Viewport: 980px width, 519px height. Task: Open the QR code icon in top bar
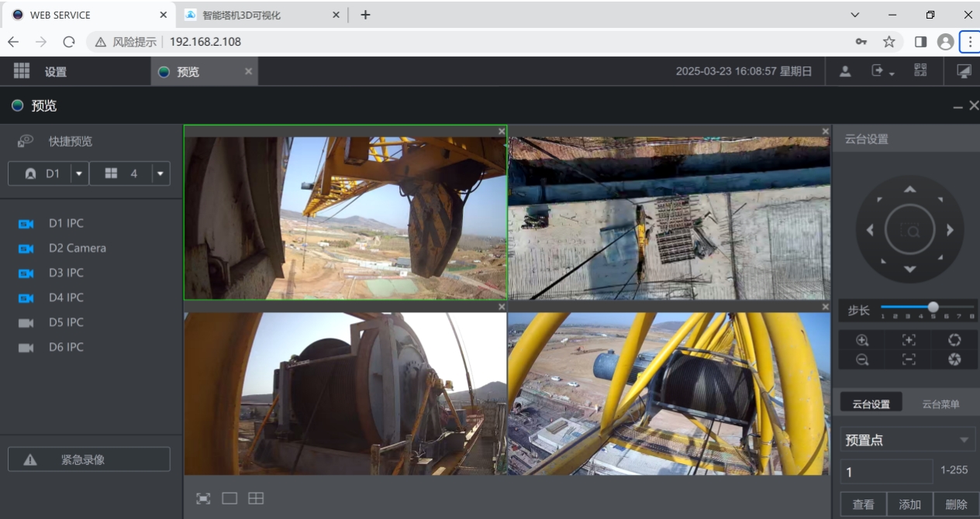920,70
